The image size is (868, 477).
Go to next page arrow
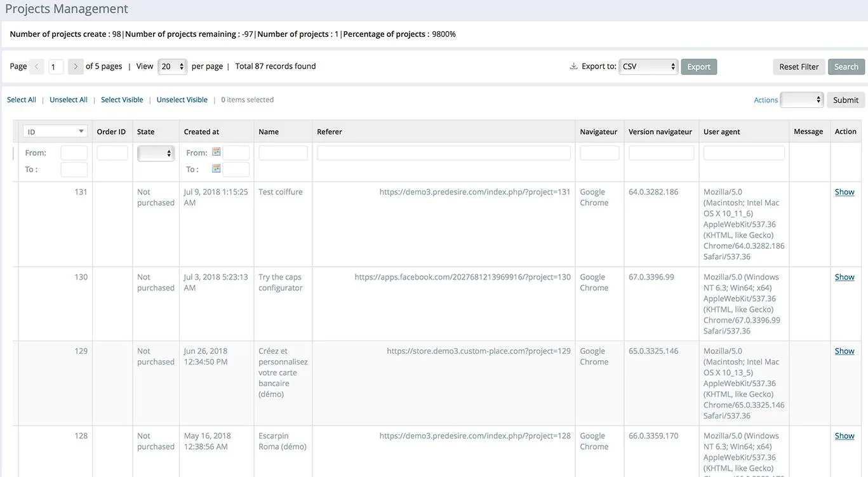tap(76, 67)
